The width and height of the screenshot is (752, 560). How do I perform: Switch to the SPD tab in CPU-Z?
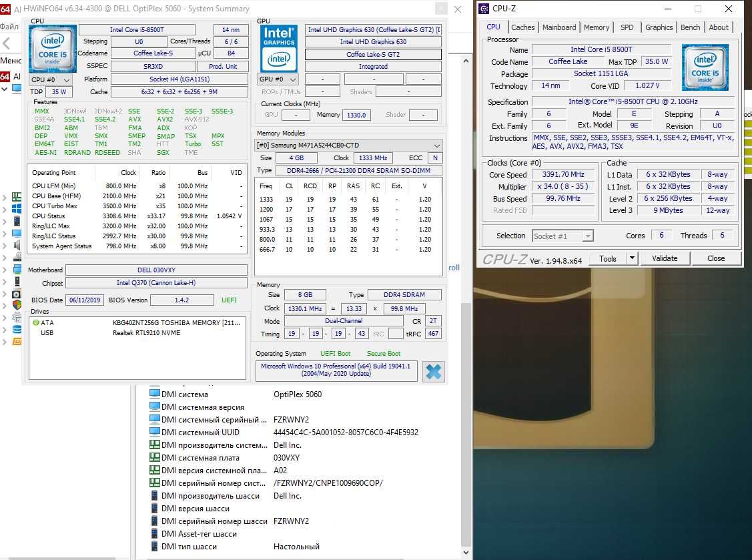click(x=627, y=27)
